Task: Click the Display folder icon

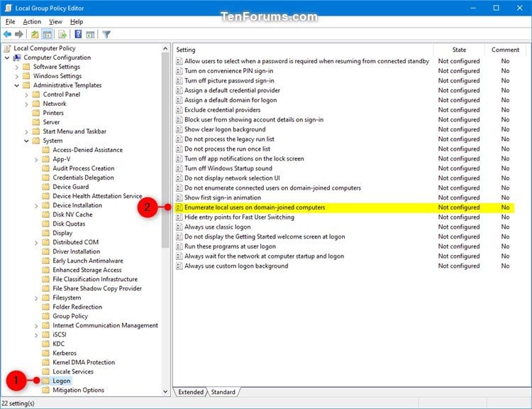Action: 46,233
